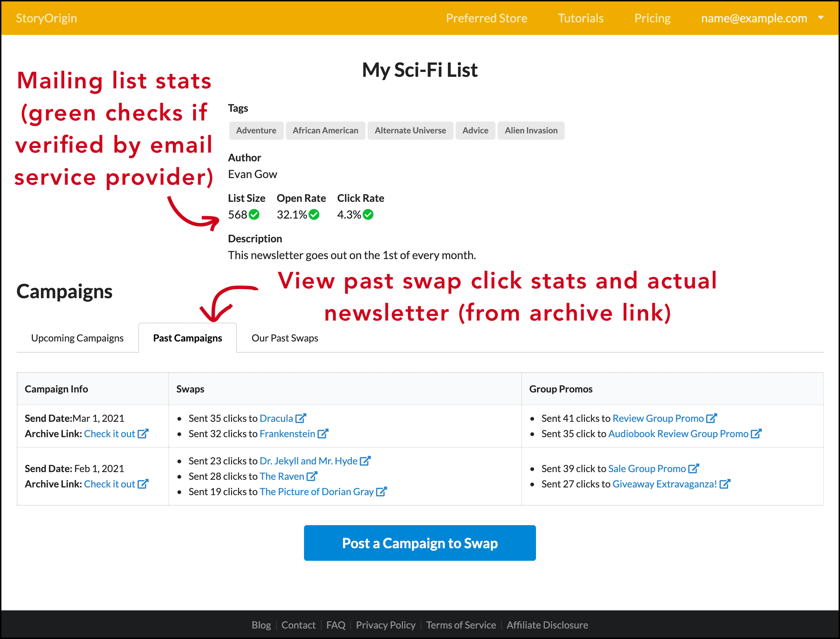Open the Tutorials menu item
The width and height of the screenshot is (840, 639).
tap(580, 18)
